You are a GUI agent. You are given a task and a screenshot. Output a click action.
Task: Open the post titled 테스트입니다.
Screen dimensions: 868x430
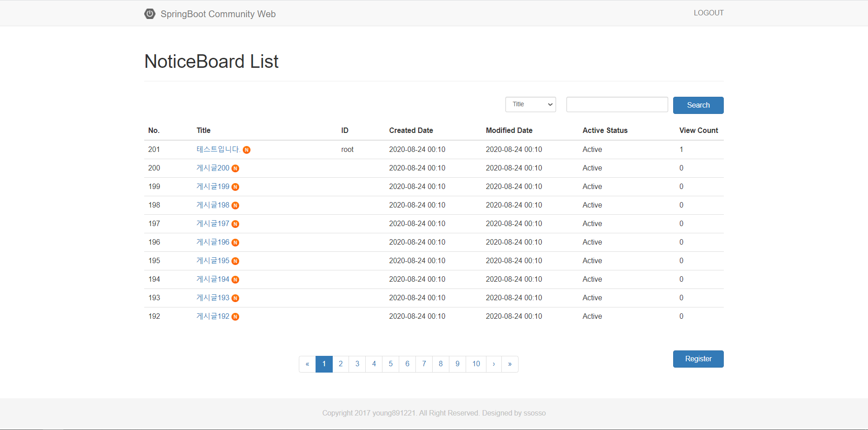(218, 149)
